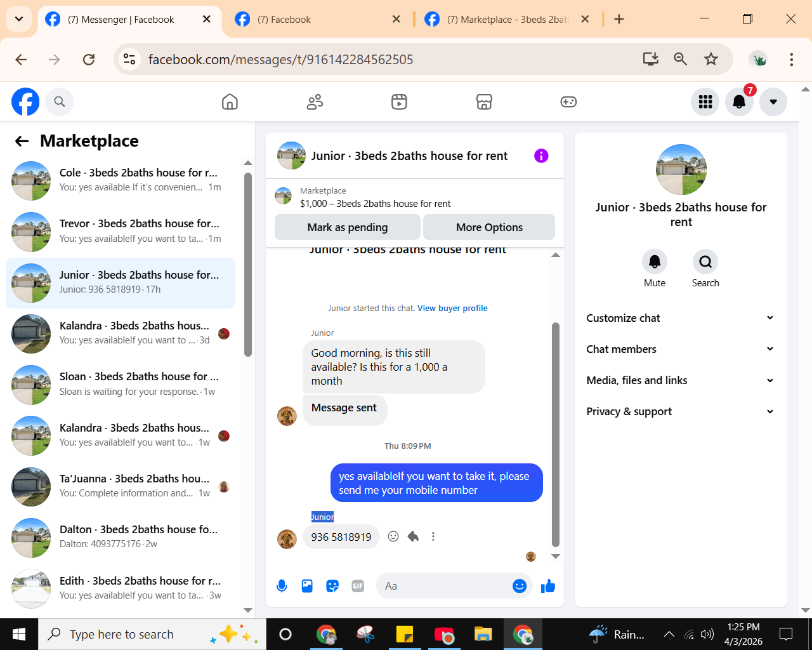Open the account dropdown arrow
The width and height of the screenshot is (812, 650).
tap(773, 102)
